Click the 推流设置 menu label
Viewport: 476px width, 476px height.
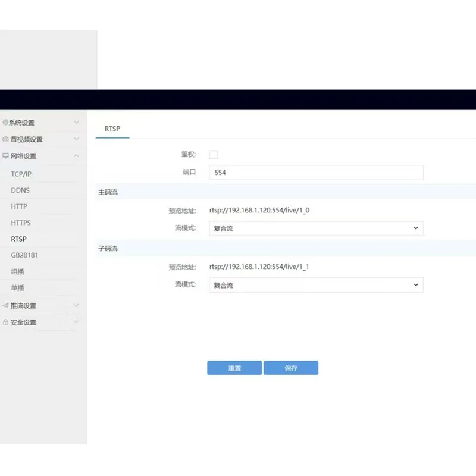pyautogui.click(x=23, y=306)
